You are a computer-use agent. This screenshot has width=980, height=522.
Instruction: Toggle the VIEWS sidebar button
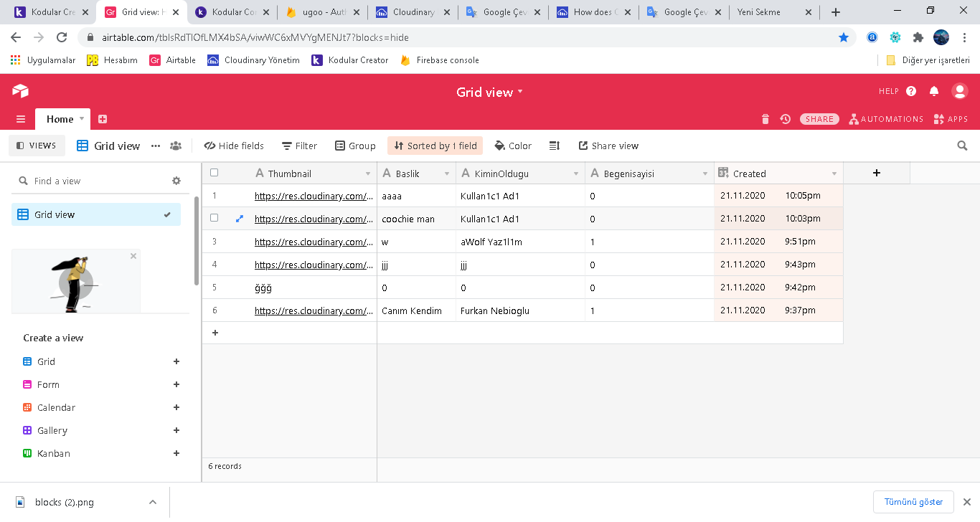point(37,146)
